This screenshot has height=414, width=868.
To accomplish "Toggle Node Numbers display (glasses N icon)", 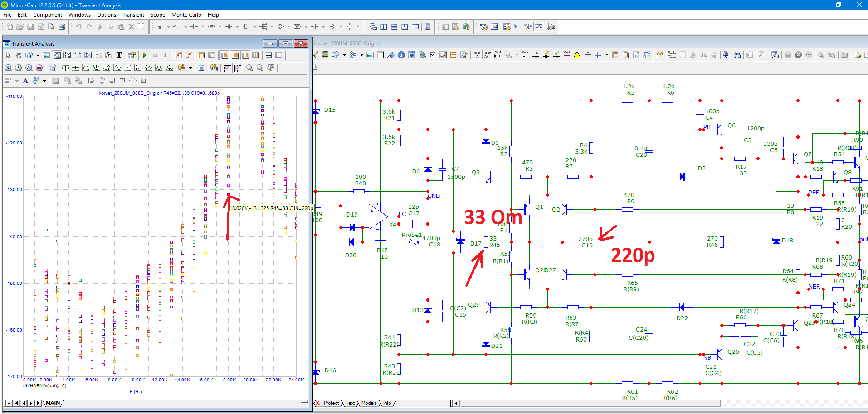I will tap(497, 55).
